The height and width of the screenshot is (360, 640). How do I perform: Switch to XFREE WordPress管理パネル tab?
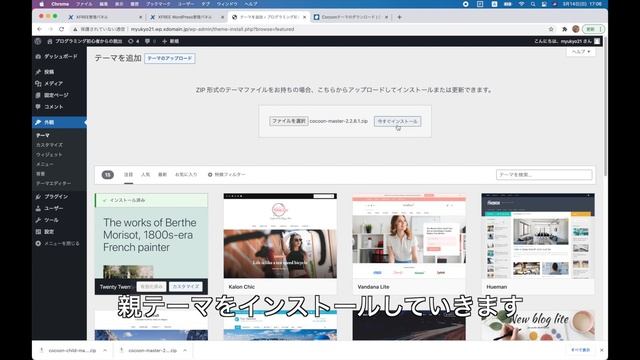click(187, 17)
